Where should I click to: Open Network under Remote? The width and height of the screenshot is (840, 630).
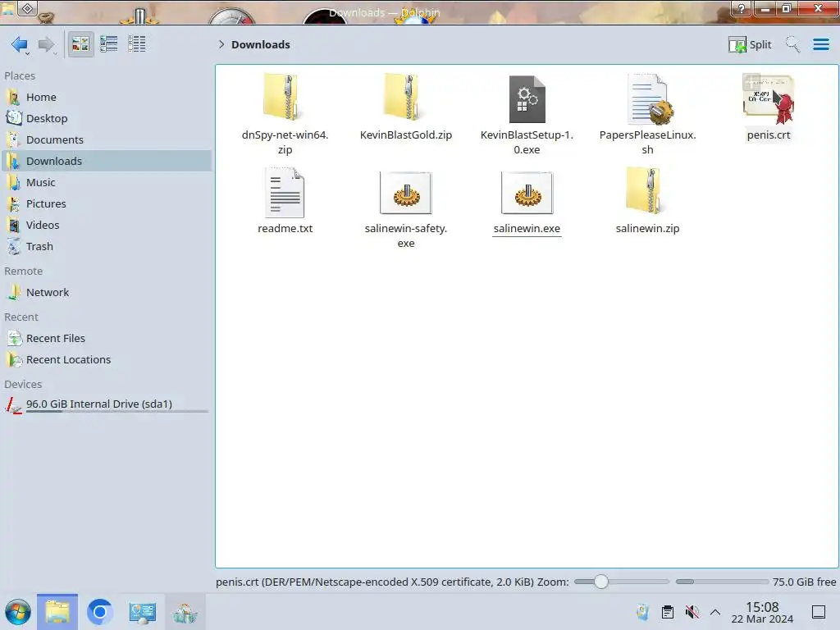[x=107, y=293]
